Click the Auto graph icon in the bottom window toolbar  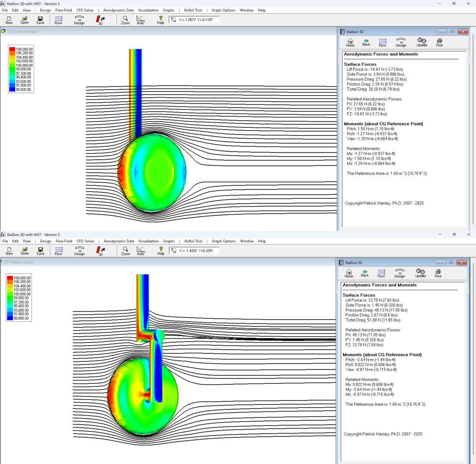point(140,251)
